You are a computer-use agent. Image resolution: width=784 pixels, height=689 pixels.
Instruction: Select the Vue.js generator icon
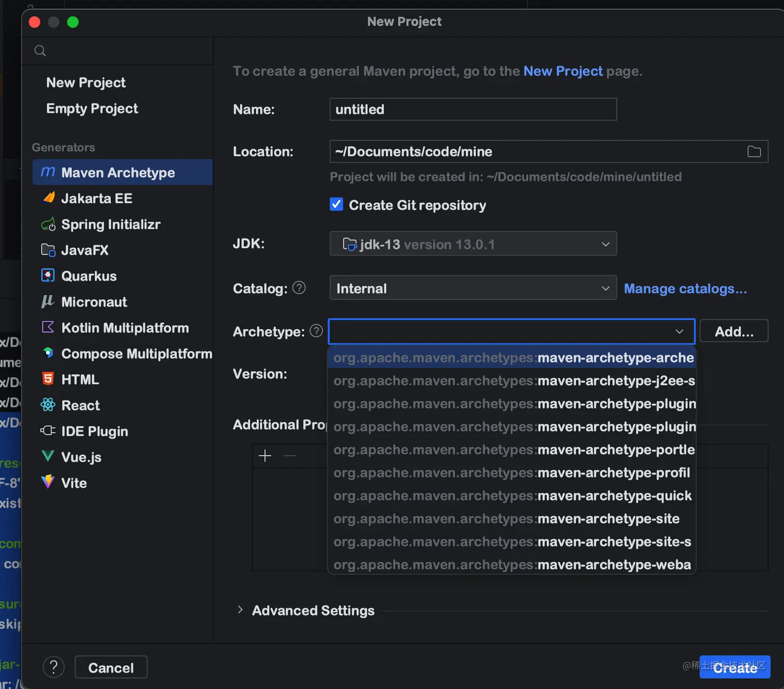(48, 456)
